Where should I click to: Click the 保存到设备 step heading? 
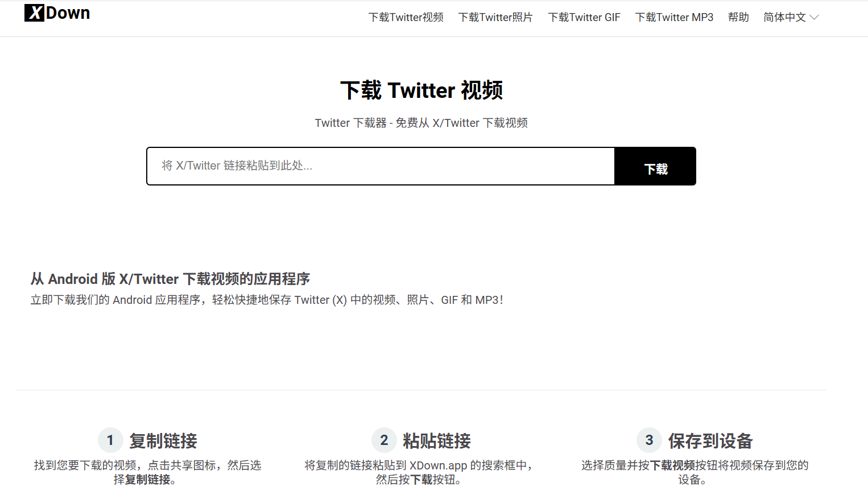710,441
